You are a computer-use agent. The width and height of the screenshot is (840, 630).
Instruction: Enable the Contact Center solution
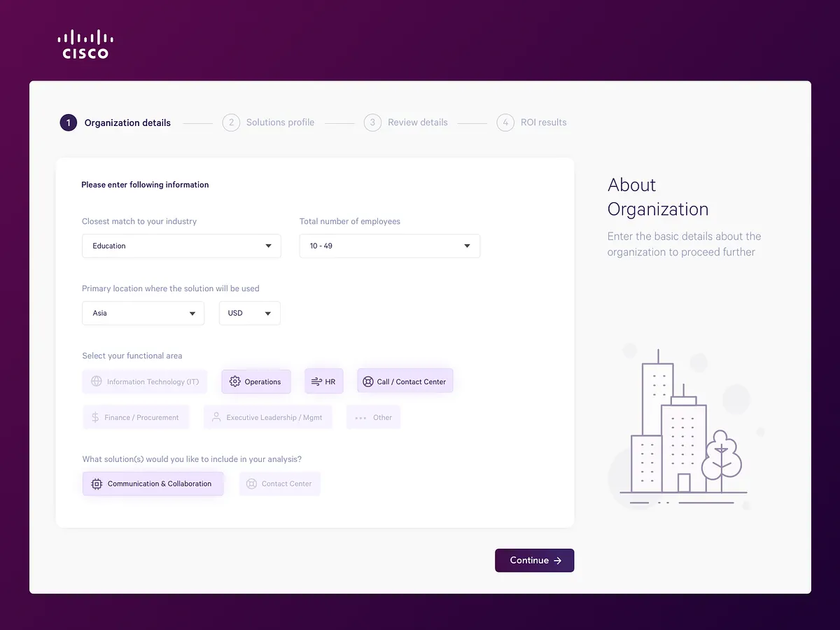279,484
